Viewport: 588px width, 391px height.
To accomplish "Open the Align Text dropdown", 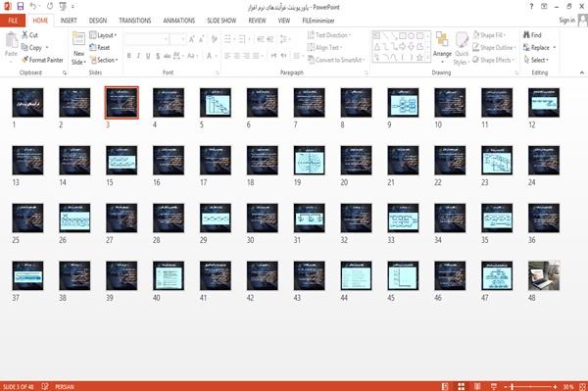I will pos(324,48).
